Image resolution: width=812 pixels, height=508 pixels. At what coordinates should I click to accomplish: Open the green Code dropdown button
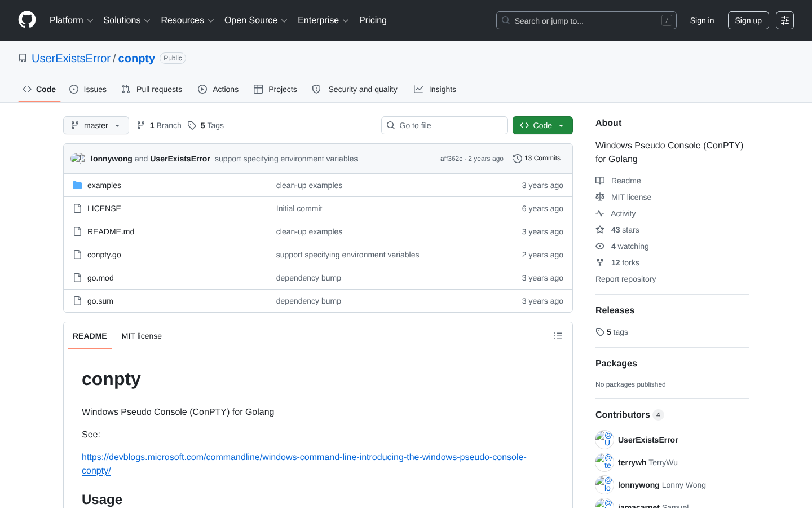tap(542, 125)
